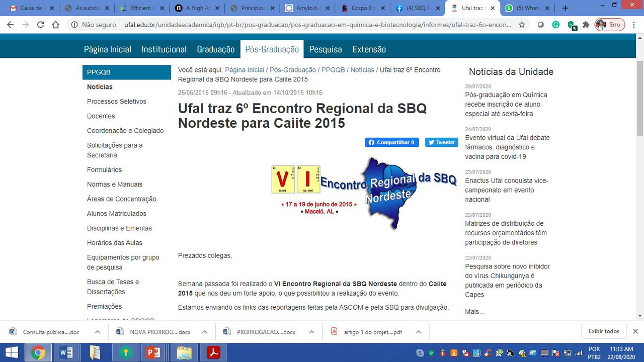The width and height of the screenshot is (644, 362).
Task: Click Notícias in the breadcrumb
Action: point(362,70)
